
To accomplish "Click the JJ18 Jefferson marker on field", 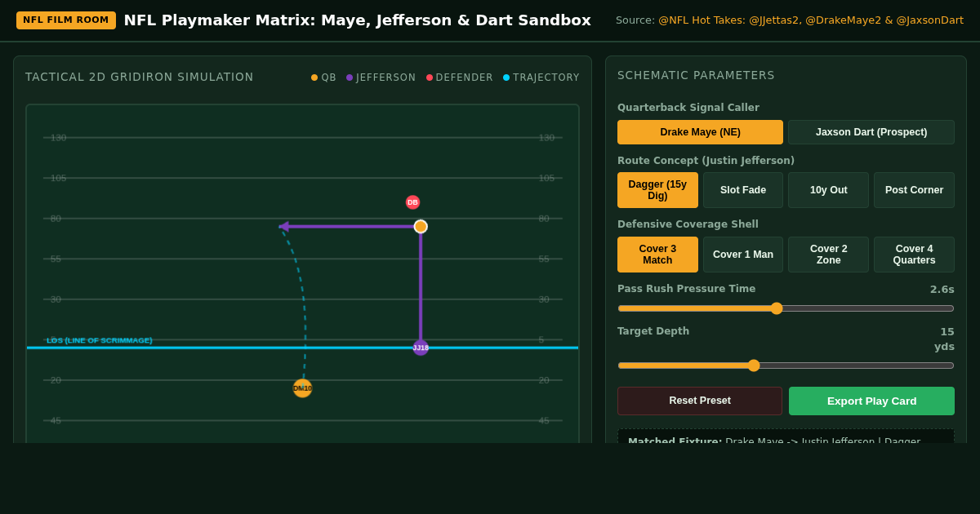I will tap(421, 348).
